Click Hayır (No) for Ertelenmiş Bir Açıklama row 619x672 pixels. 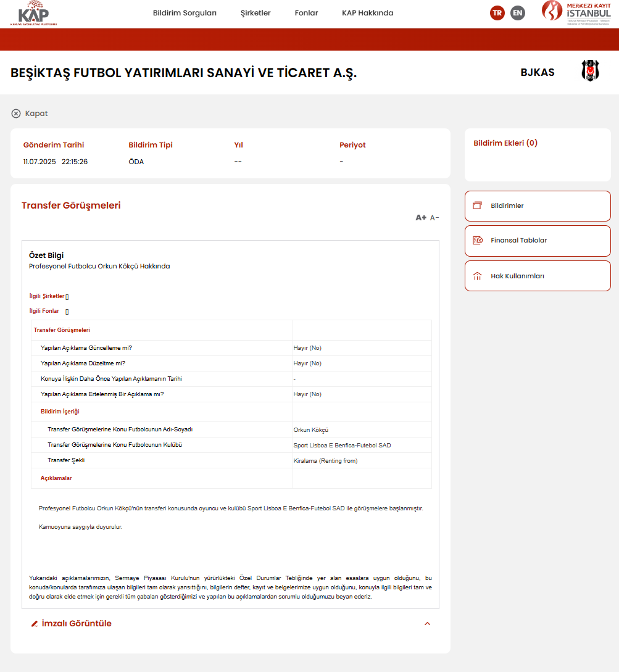307,394
